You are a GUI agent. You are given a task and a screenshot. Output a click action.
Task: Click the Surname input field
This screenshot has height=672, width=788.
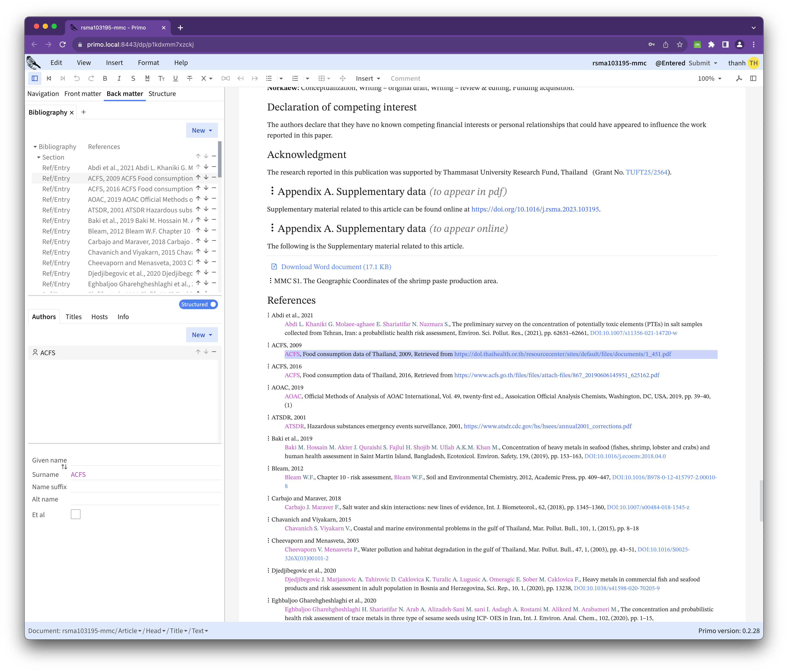pyautogui.click(x=145, y=475)
